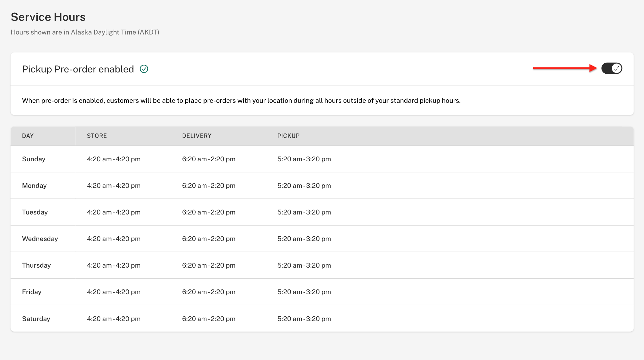Click Saturday delivery hours cell
This screenshot has width=644, height=360.
(209, 319)
